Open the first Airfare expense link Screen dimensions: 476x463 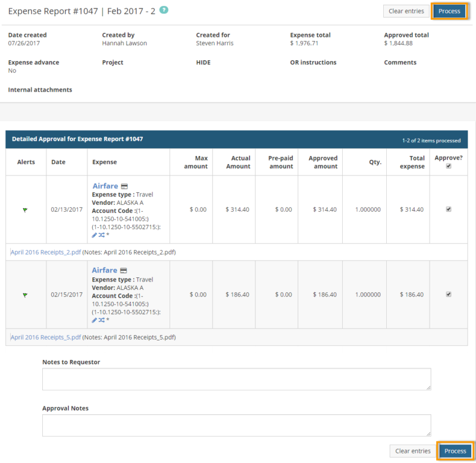point(107,186)
